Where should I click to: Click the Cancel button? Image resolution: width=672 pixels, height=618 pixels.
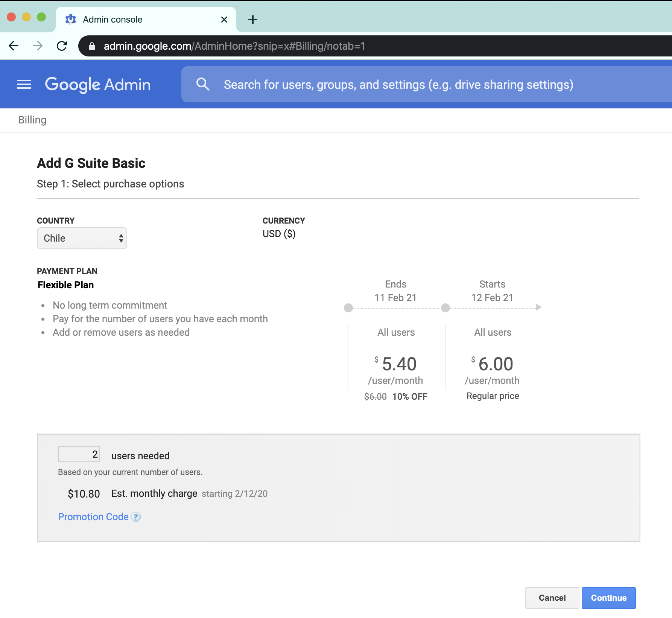(552, 598)
